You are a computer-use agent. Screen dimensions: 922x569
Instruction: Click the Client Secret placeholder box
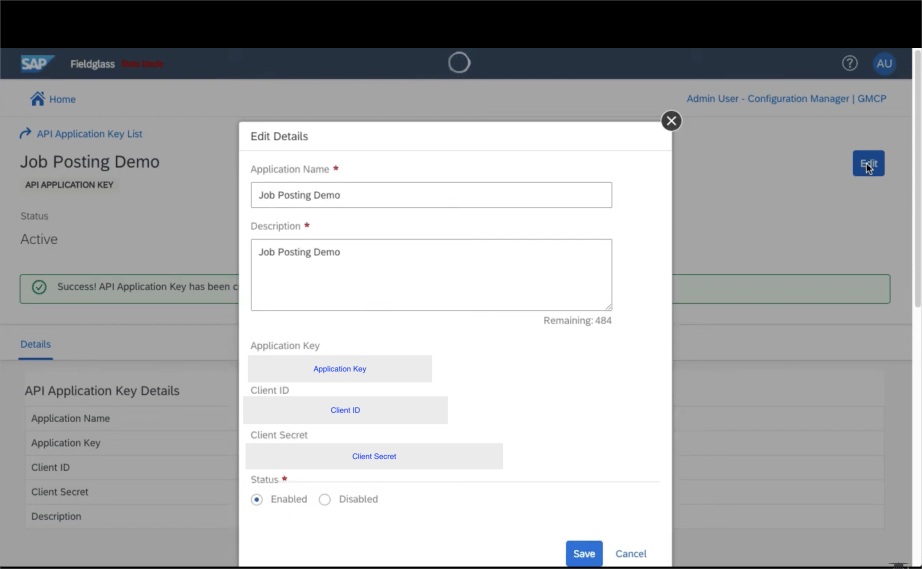point(374,456)
